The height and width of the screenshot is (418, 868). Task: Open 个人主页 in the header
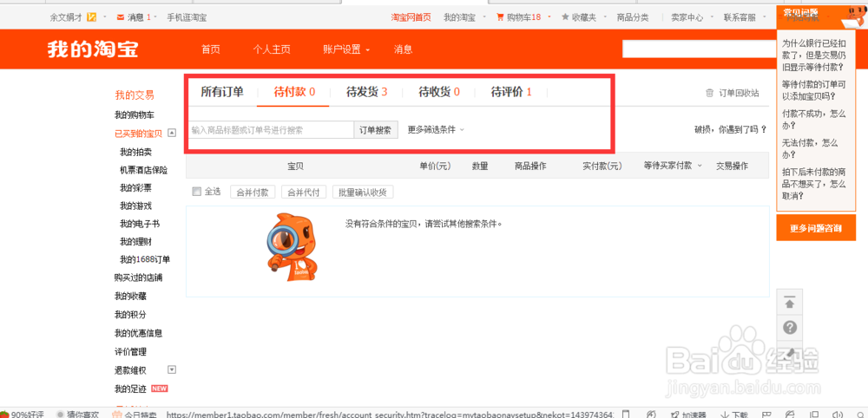(x=272, y=49)
